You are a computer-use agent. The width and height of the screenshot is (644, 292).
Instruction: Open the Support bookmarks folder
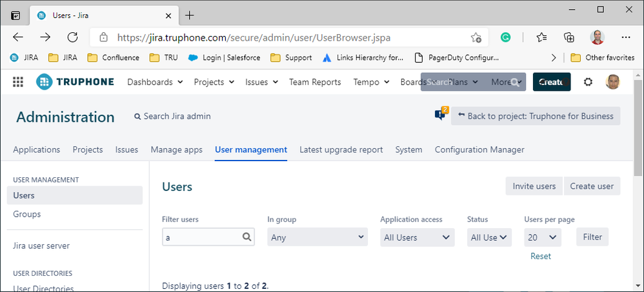pos(291,57)
